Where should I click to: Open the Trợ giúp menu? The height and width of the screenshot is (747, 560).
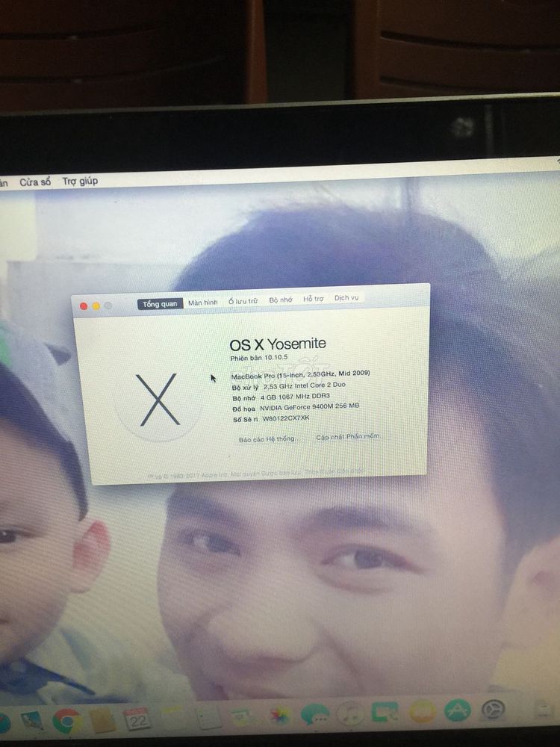(x=80, y=181)
